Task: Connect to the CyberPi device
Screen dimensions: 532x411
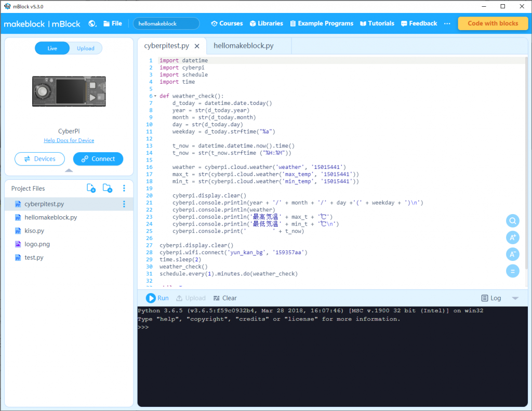Action: click(98, 159)
